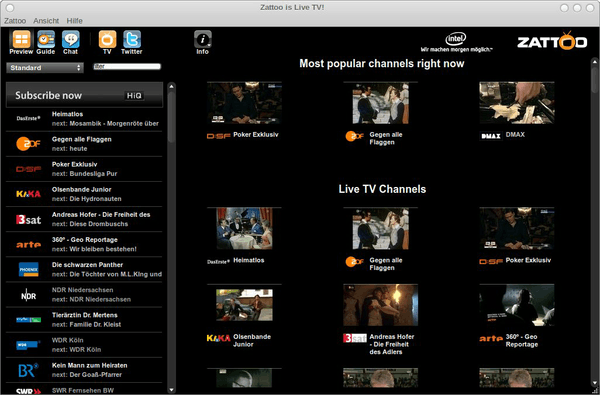Click the channel list scroll up arrow
The height and width of the screenshot is (395, 600).
(171, 87)
